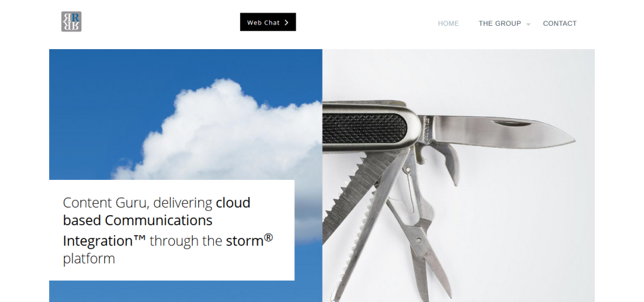The width and height of the screenshot is (644, 302).
Task: Click the blue sky strip below the text card
Action: click(x=185, y=291)
